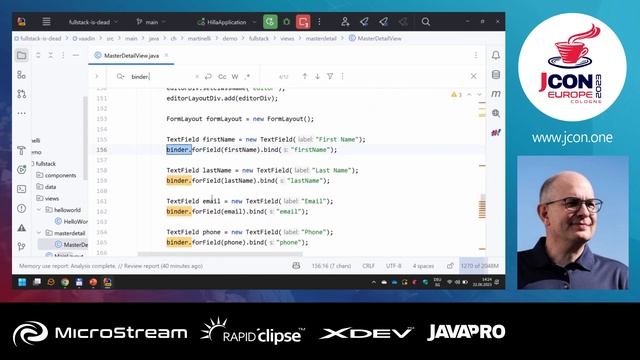Open the Git version control tool window
640x360 pixels.
[x=22, y=246]
